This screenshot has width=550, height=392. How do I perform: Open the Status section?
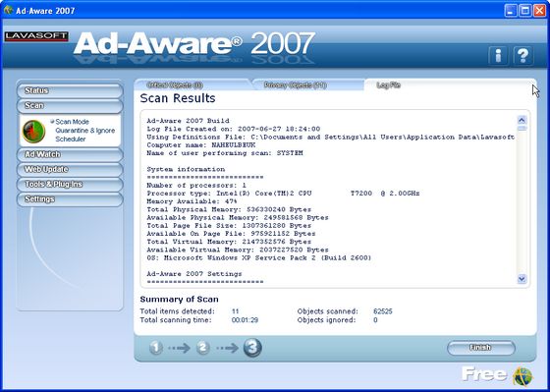click(x=70, y=90)
